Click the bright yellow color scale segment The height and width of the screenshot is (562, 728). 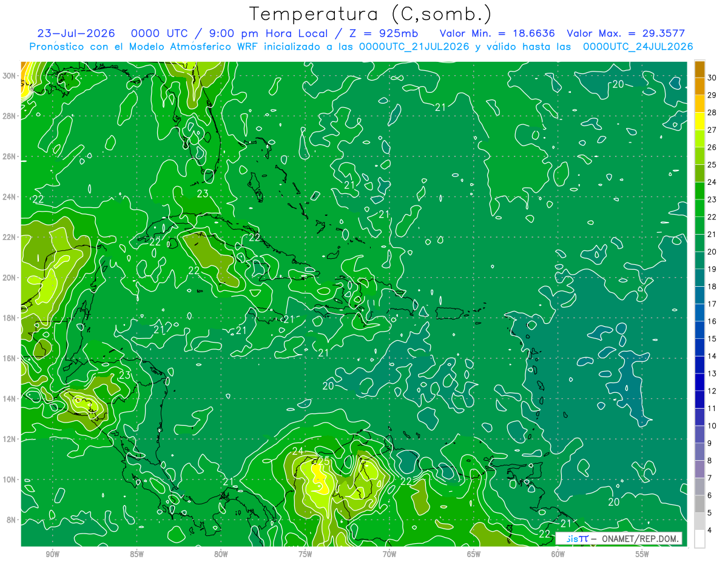coord(699,121)
